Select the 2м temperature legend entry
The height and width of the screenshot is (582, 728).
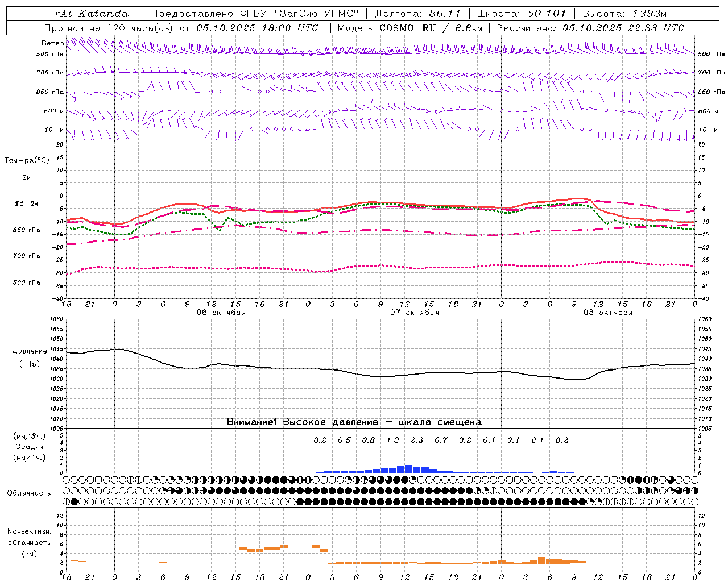click(x=27, y=178)
